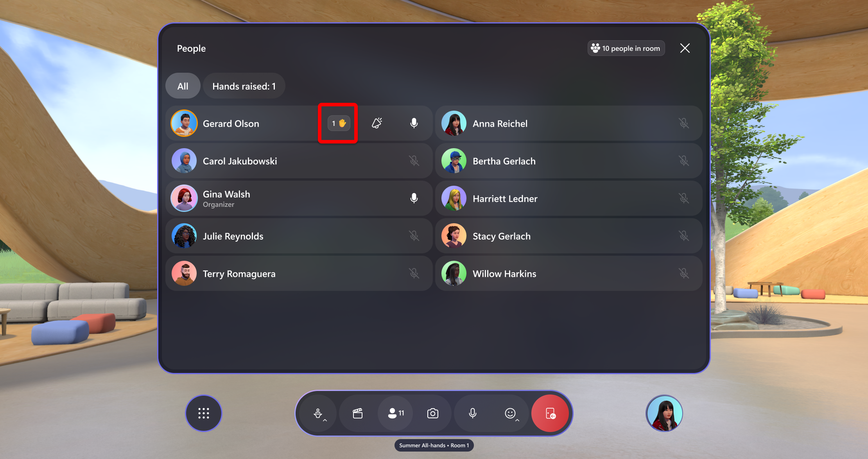
Task: Click the content sharing icon in toolbar
Action: click(357, 413)
